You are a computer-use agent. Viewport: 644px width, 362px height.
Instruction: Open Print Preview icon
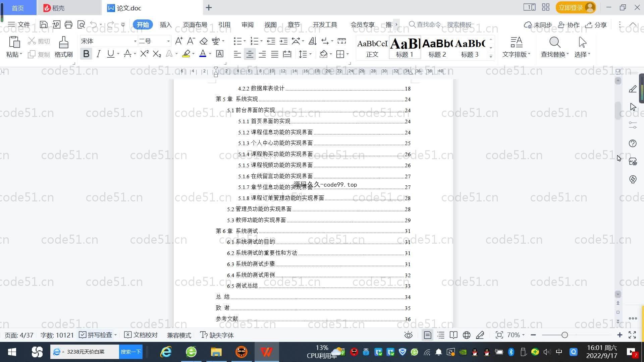(81, 24)
